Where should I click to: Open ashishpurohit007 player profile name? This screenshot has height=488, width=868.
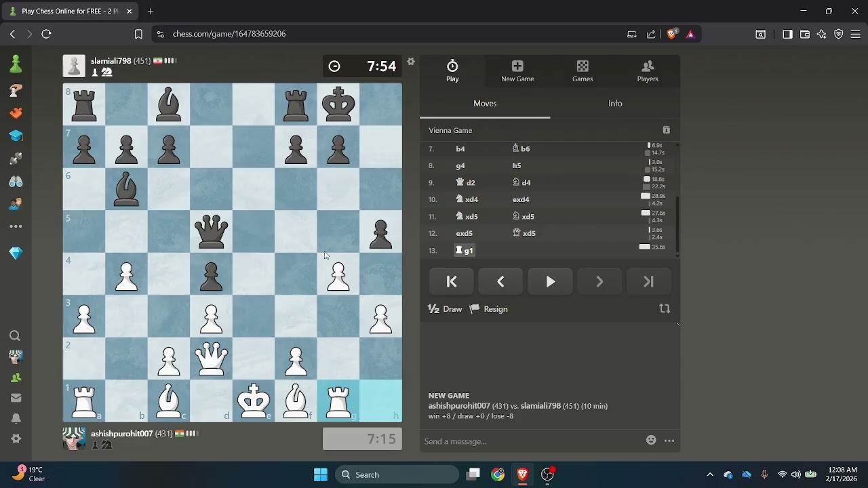pyautogui.click(x=122, y=433)
